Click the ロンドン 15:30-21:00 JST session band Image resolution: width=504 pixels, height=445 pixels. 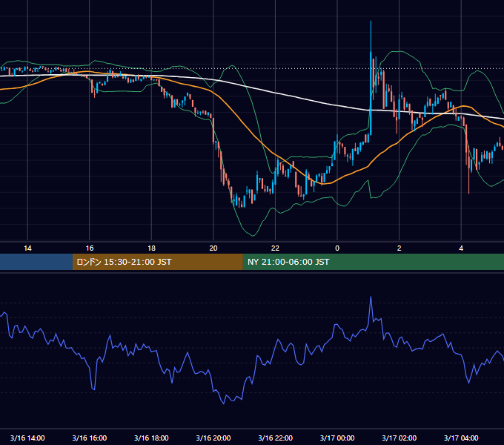157,262
